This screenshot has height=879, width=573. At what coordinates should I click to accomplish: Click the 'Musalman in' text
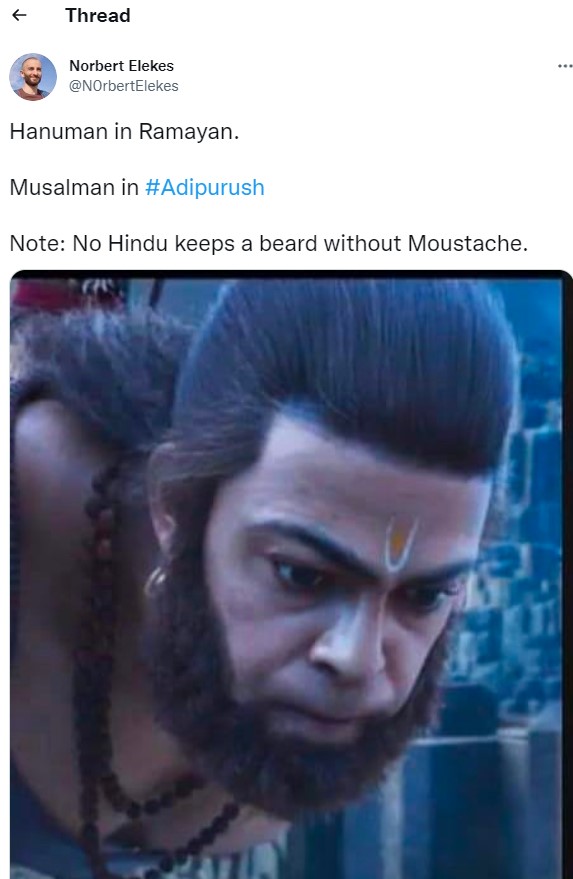pyautogui.click(x=74, y=187)
